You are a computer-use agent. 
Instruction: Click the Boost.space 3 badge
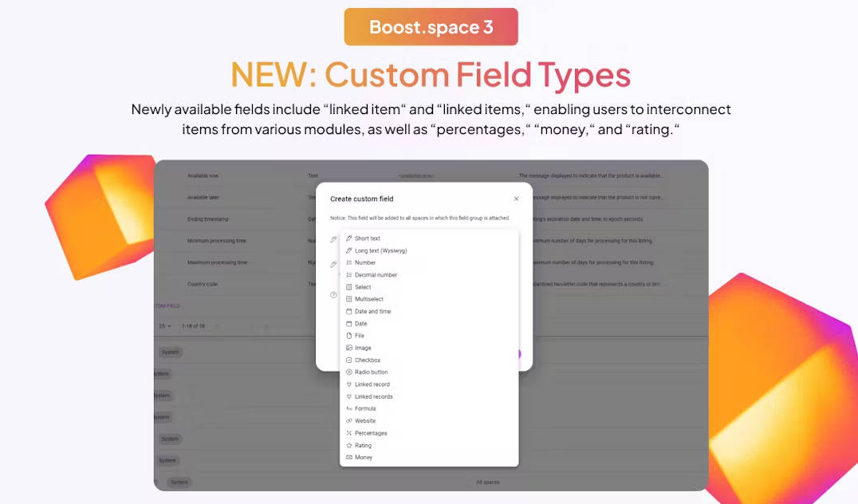tap(431, 27)
